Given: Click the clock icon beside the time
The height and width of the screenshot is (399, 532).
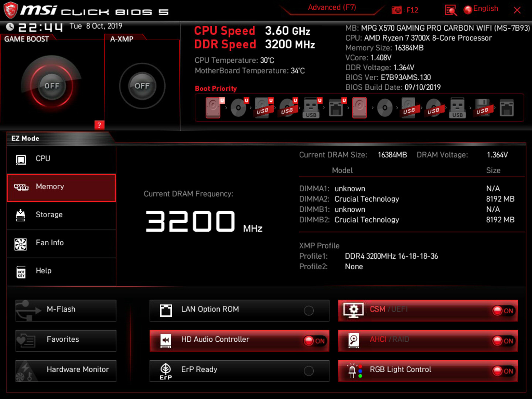Looking at the screenshot, I should [x=10, y=27].
